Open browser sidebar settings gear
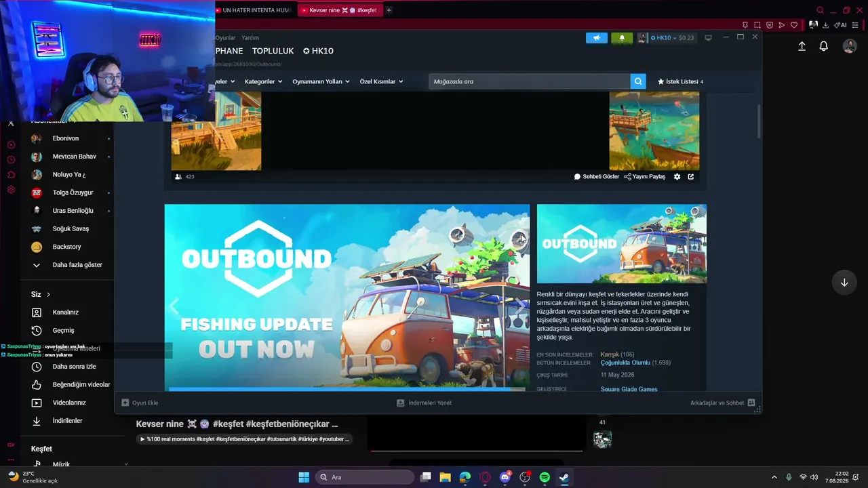 (11, 190)
